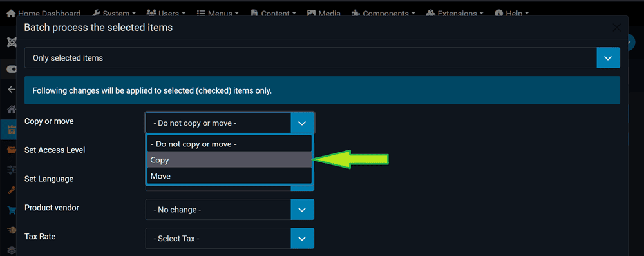Image resolution: width=644 pixels, height=256 pixels.
Task: Toggle the sidebar menu switch icon
Action: pyautogui.click(x=12, y=70)
